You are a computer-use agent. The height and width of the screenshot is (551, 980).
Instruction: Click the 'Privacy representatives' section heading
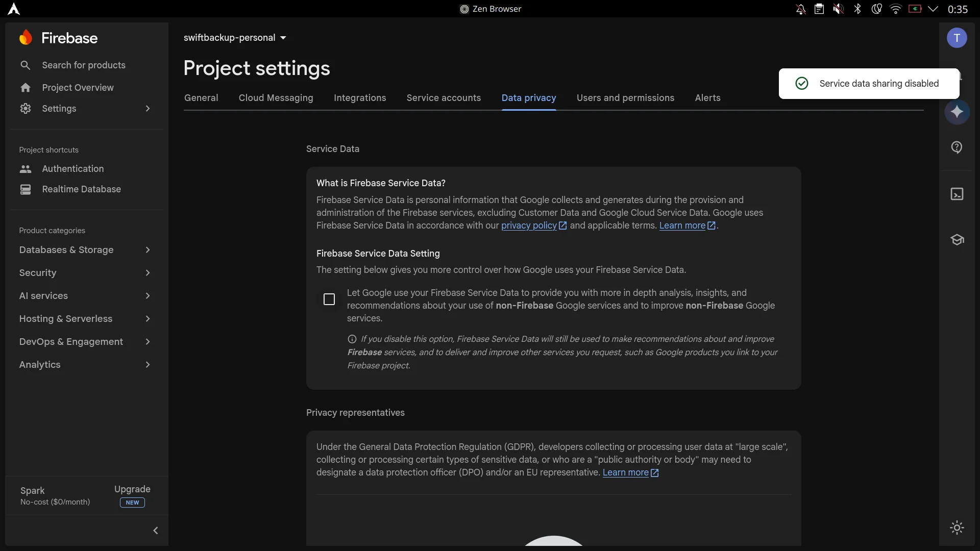tap(355, 413)
